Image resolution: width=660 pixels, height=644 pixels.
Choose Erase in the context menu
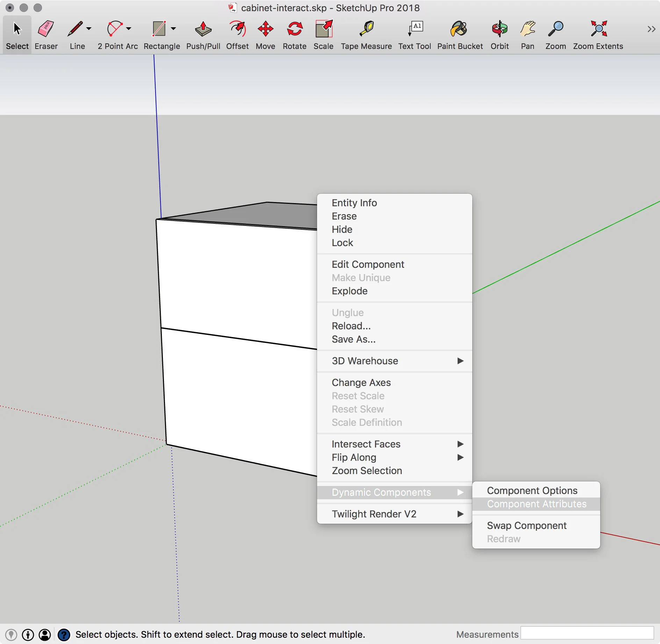394,216
